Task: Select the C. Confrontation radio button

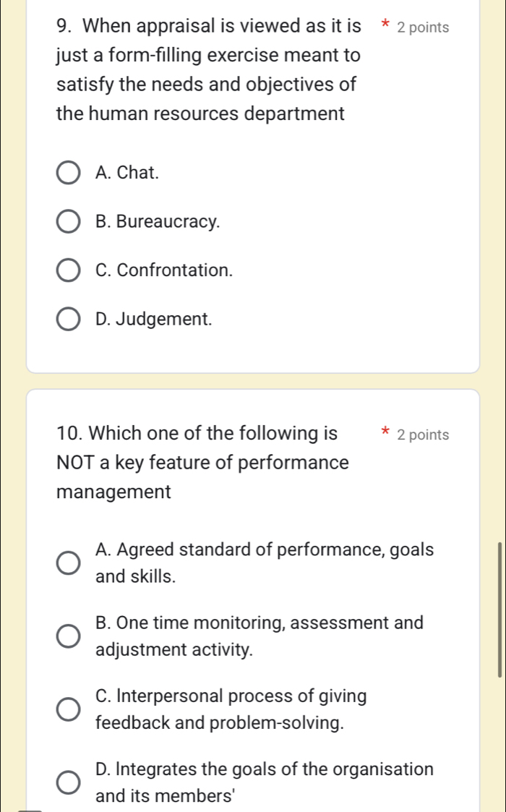Action: 69,271
